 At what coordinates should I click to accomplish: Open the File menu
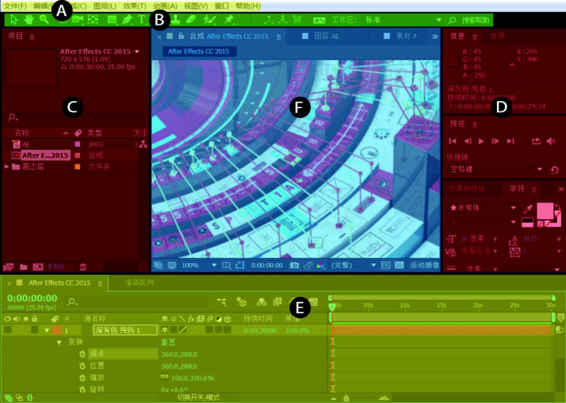point(15,6)
